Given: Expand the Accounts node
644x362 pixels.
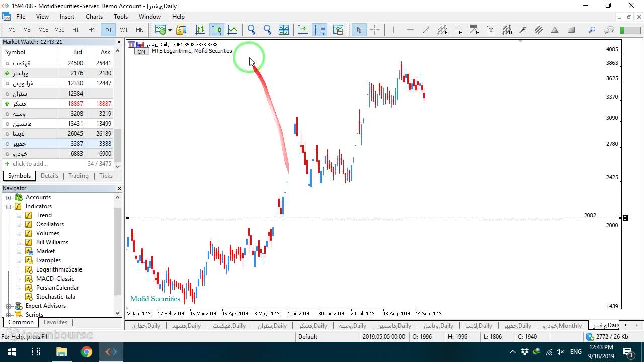Looking at the screenshot, I should pos(8,197).
